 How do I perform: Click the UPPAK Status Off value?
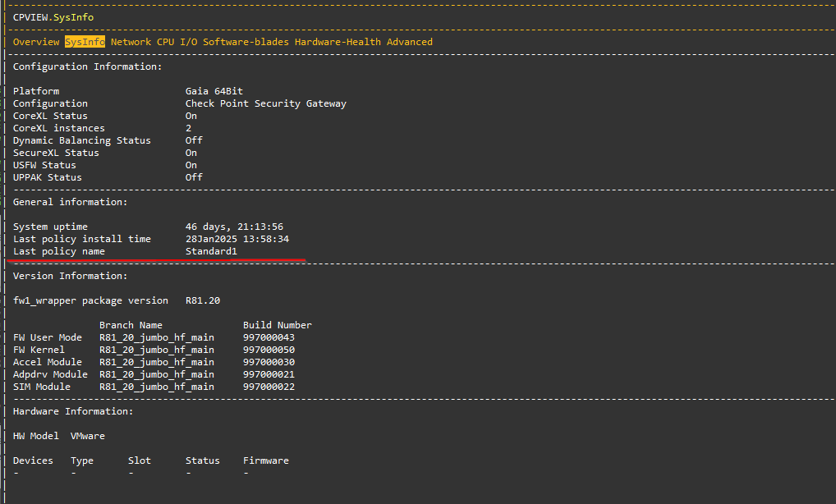[193, 176]
